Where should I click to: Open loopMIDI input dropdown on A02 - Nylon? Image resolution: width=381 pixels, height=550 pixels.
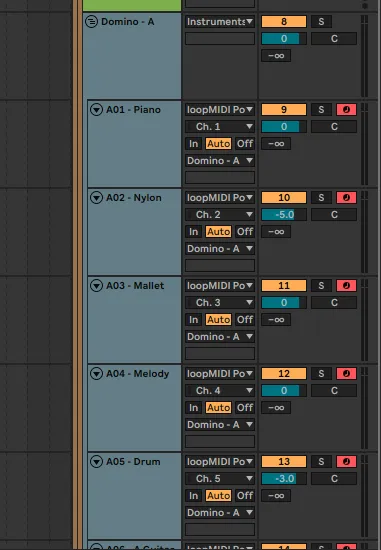pyautogui.click(x=220, y=197)
